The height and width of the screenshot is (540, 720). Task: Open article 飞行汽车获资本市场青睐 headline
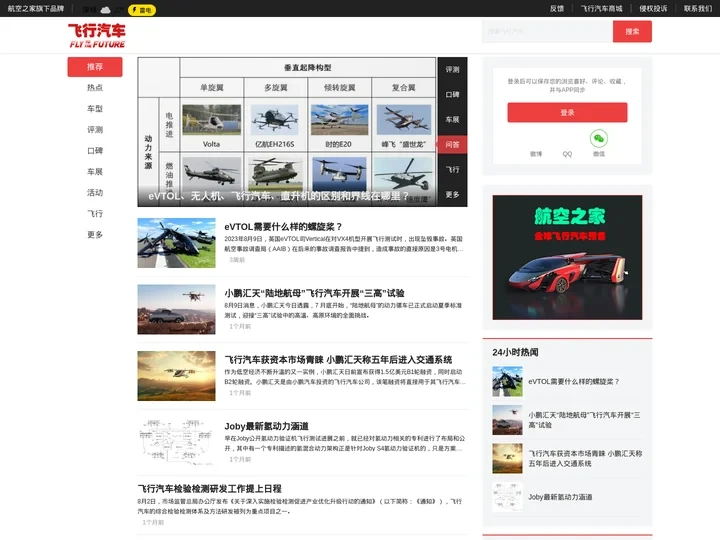pos(338,360)
